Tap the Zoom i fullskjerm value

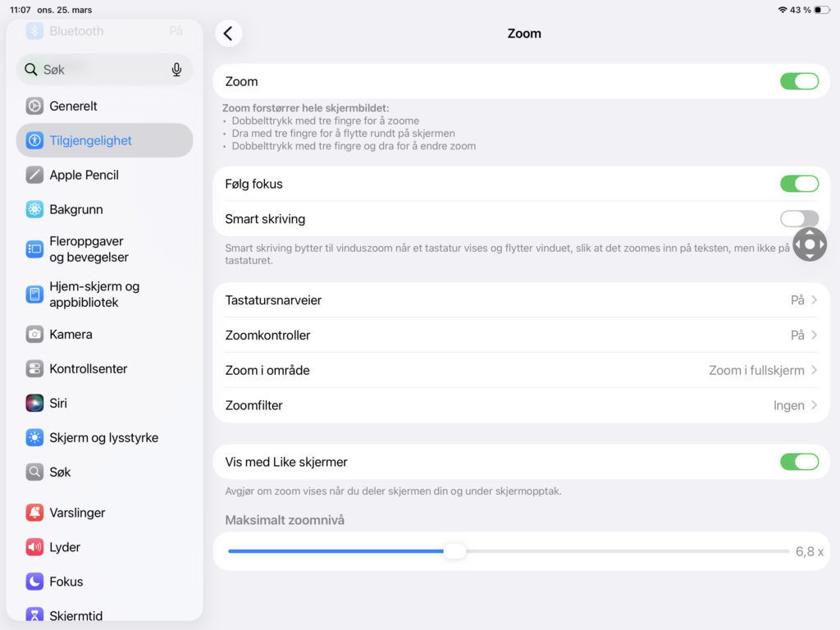756,370
